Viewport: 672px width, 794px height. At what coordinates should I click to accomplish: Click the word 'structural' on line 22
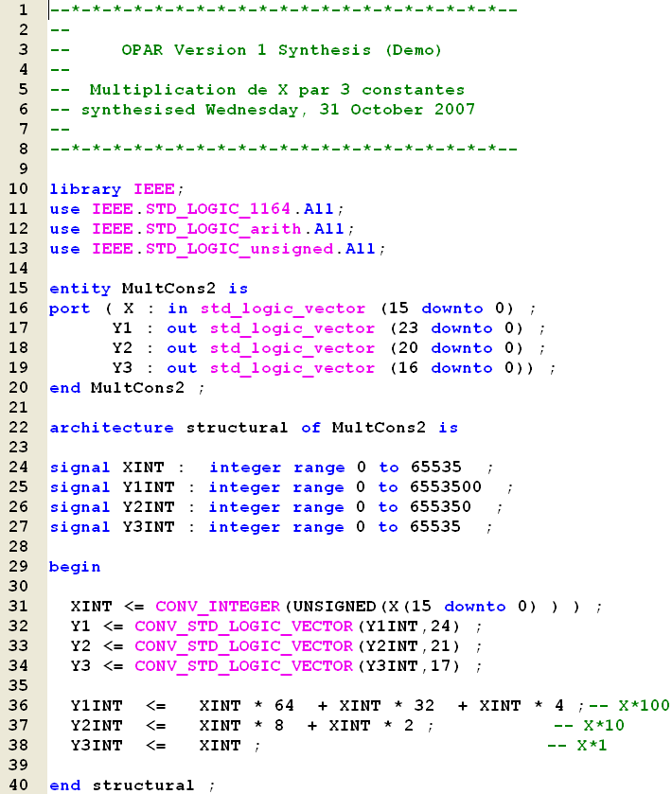(237, 428)
